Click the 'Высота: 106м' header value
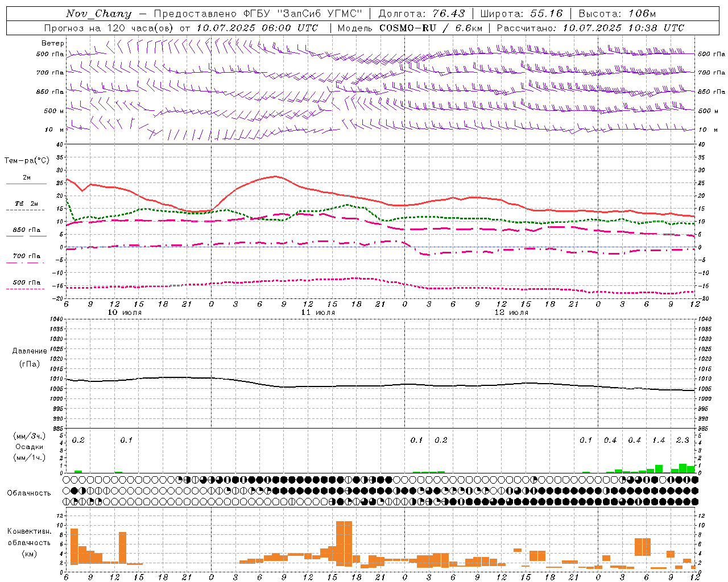The image size is (728, 582). click(617, 14)
